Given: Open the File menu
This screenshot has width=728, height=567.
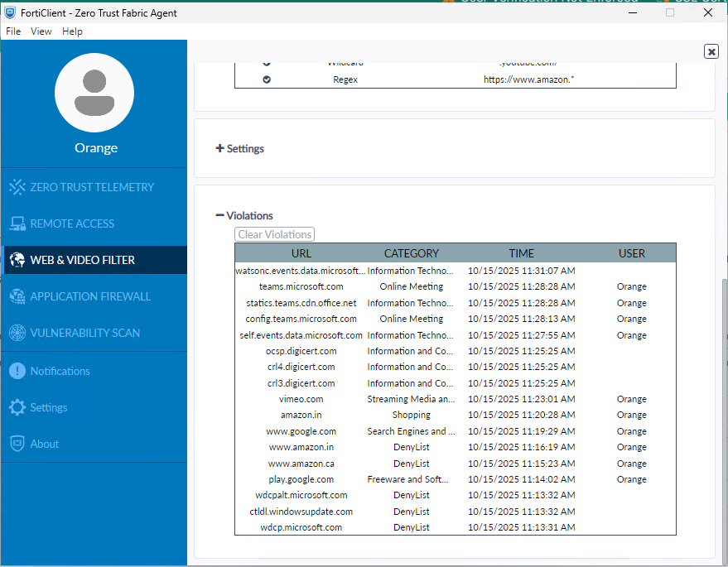Looking at the screenshot, I should click(13, 31).
